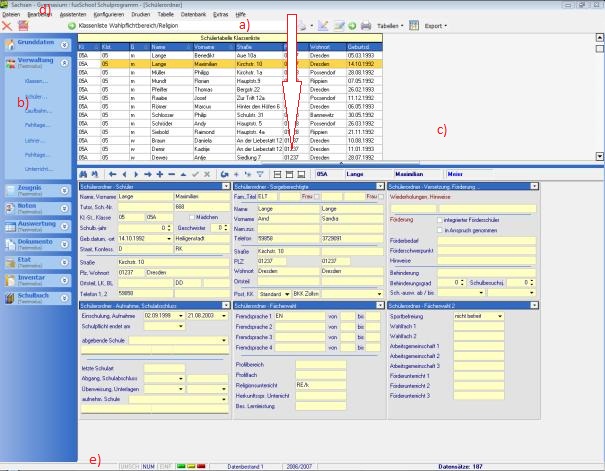This screenshot has height=471, width=605.
Task: Open Unterricht... under Verwaltung
Action: click(x=39, y=169)
